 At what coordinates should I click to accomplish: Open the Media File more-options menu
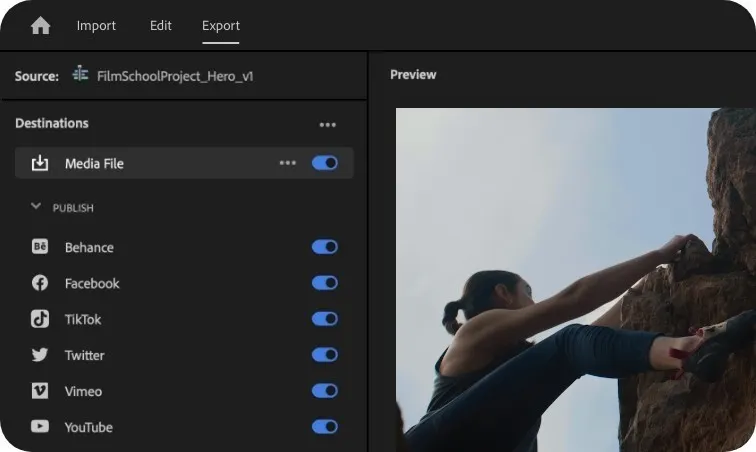(287, 163)
